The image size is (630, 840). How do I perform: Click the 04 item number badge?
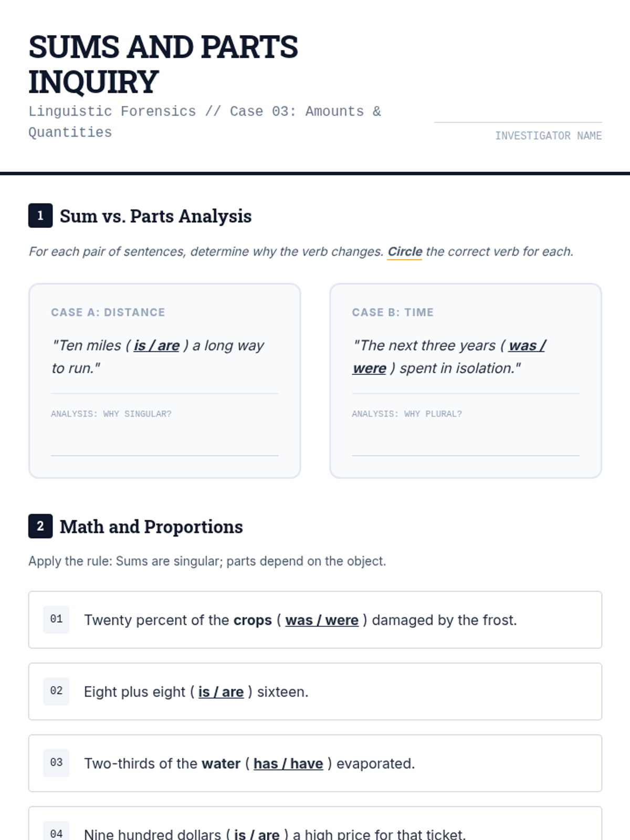click(56, 833)
